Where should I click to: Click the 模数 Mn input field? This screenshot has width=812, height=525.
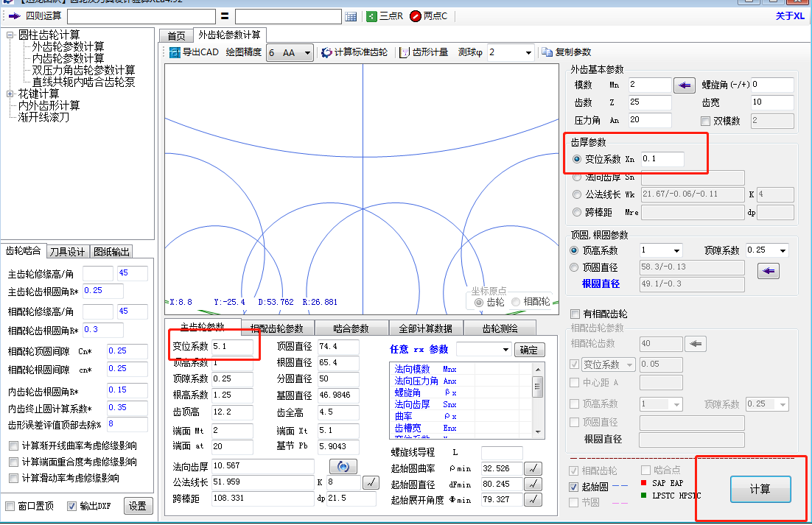coord(649,85)
